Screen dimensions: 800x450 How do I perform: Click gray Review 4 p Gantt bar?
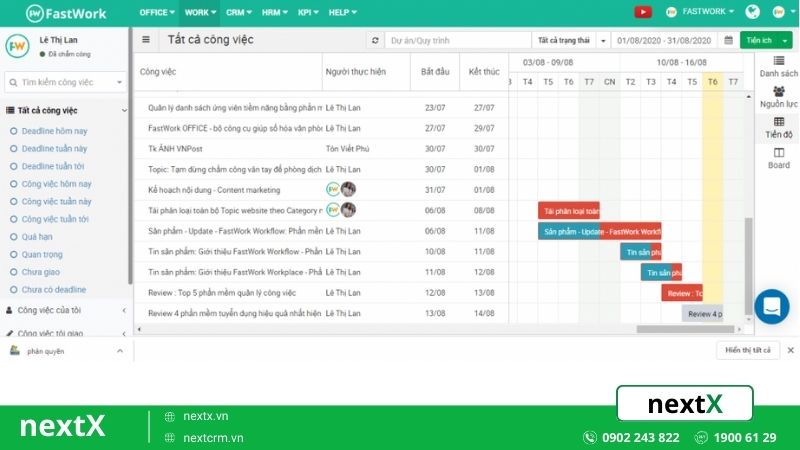point(702,313)
